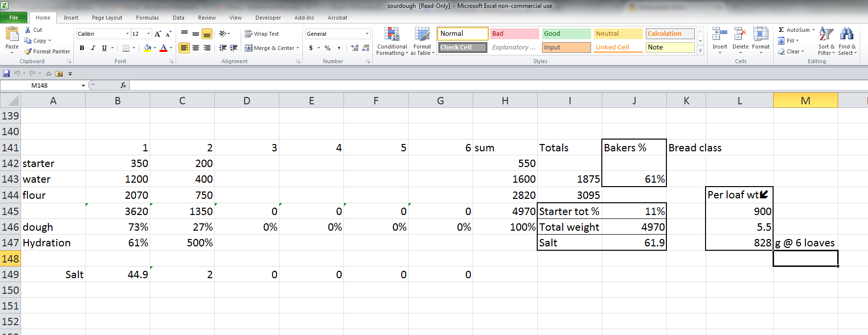Screen dimensions: 868x335
Task: Apply the Linked Cell style
Action: pos(618,47)
